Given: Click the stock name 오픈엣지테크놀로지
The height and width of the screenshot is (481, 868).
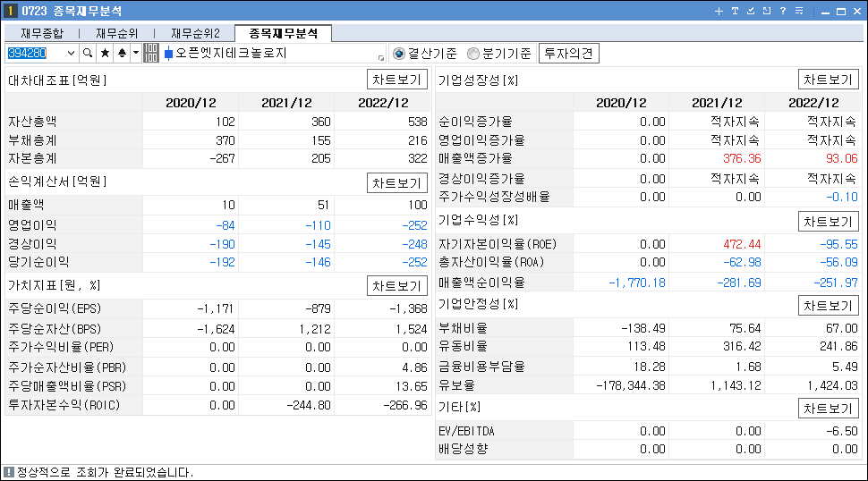Looking at the screenshot, I should tap(232, 53).
